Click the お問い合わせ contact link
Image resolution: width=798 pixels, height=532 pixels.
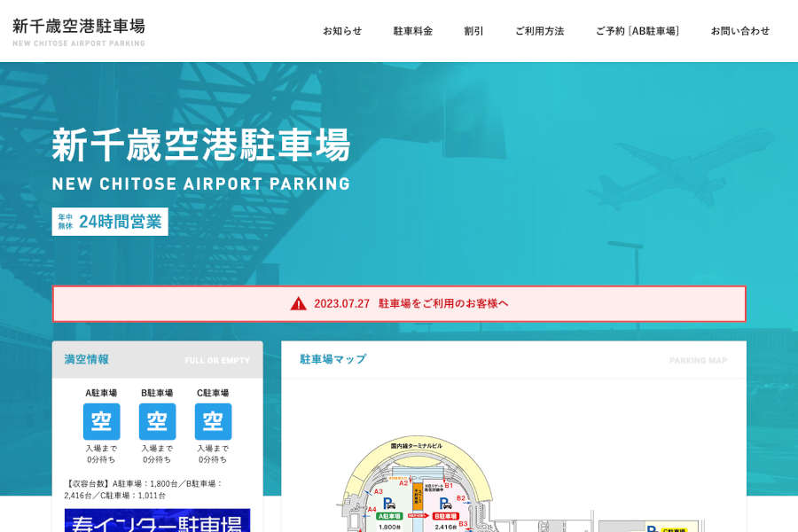point(740,31)
